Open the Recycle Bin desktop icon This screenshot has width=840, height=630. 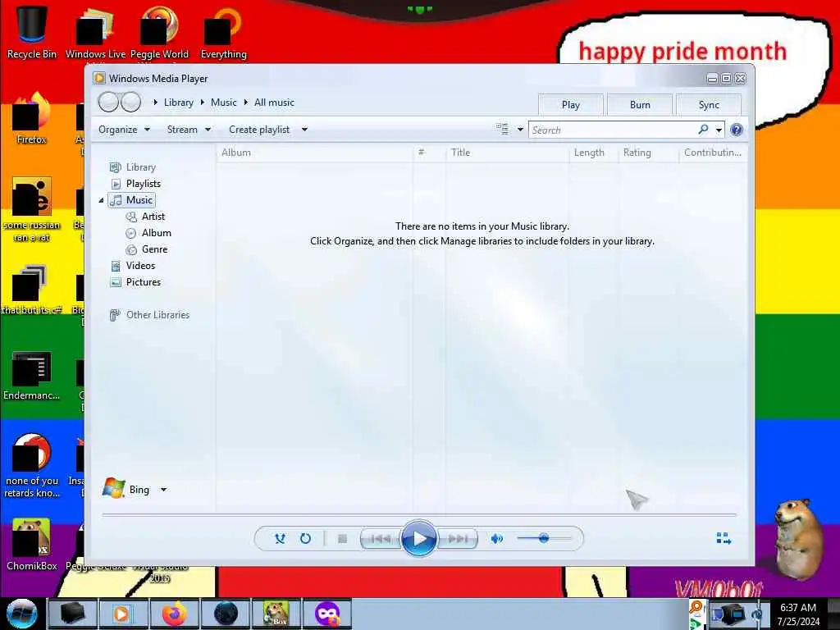pyautogui.click(x=32, y=31)
